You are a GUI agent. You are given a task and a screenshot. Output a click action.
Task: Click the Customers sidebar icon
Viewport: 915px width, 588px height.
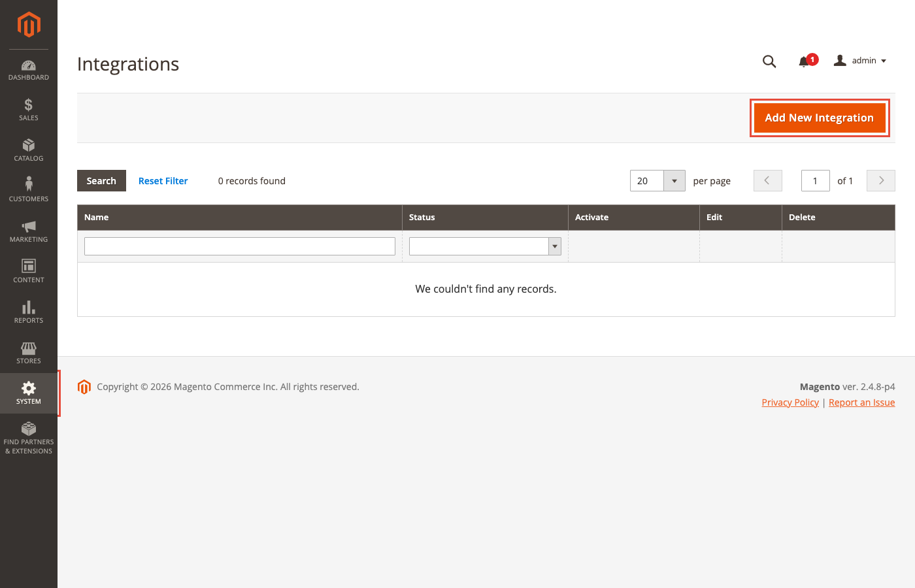coord(28,191)
